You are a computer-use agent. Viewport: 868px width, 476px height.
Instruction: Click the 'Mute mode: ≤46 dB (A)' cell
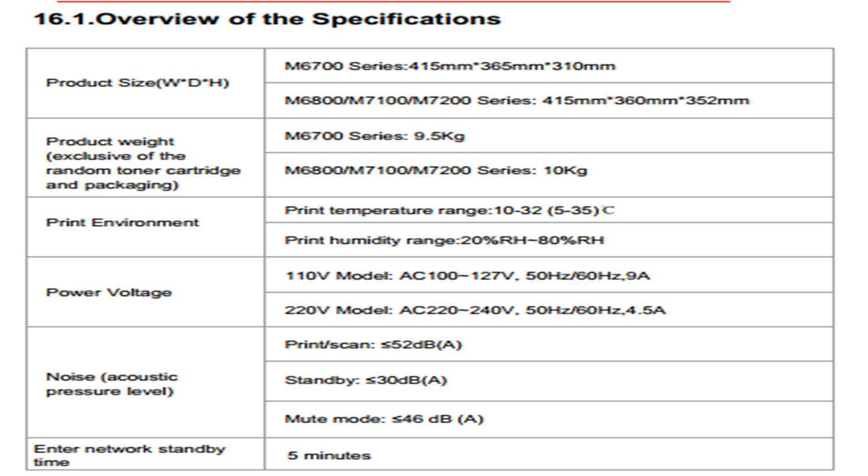pos(549,419)
